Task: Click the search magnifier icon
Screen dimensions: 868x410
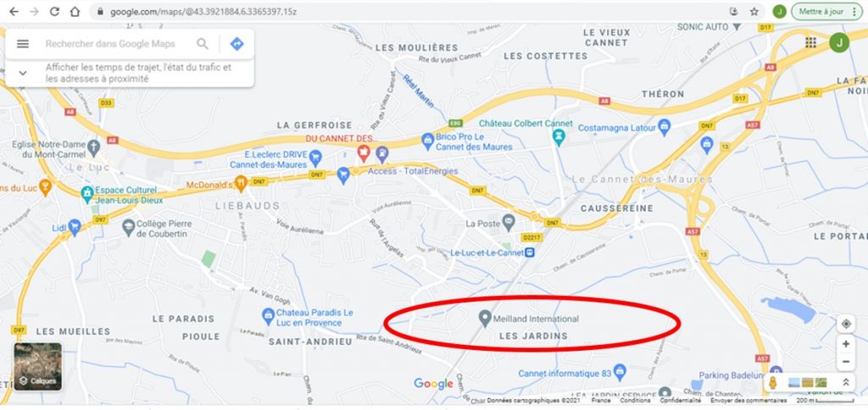Action: pos(203,44)
